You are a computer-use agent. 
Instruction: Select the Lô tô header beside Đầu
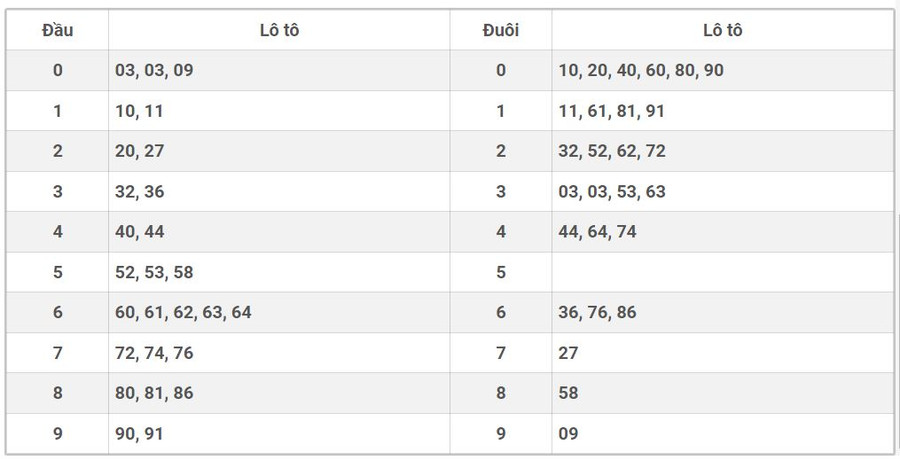tap(279, 30)
